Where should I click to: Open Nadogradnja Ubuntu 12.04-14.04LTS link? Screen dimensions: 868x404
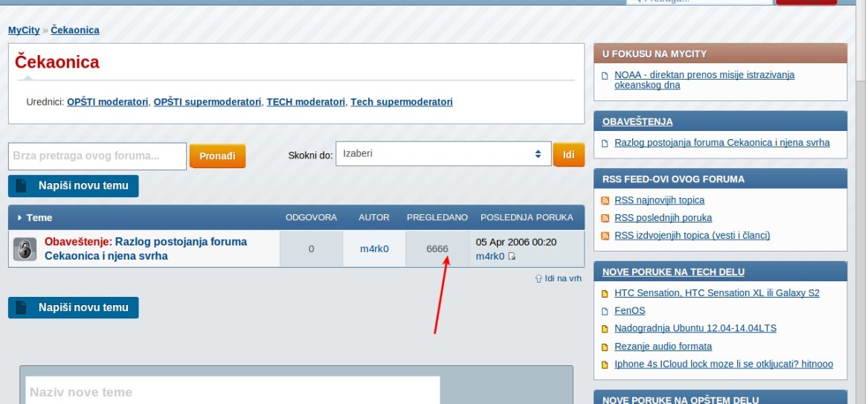[695, 329]
